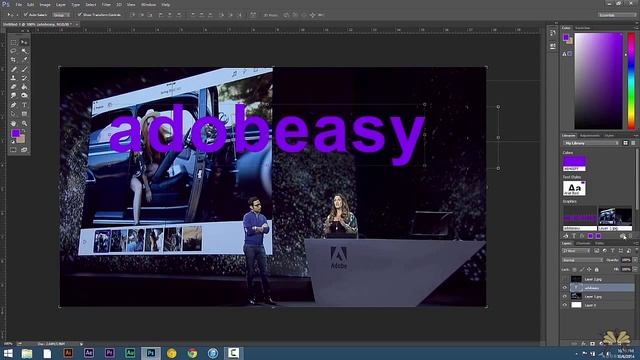Select the Zoom tool
The height and width of the screenshot is (360, 640).
[24, 123]
